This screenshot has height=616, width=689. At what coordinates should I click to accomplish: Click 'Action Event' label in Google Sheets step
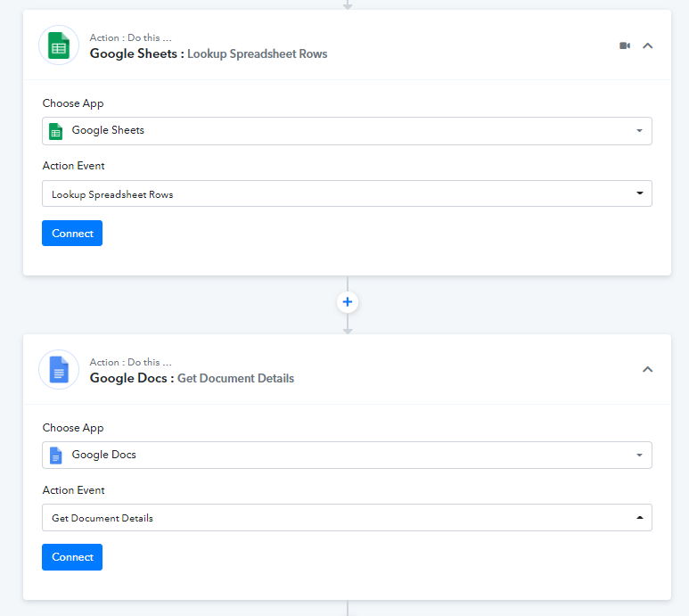[73, 166]
